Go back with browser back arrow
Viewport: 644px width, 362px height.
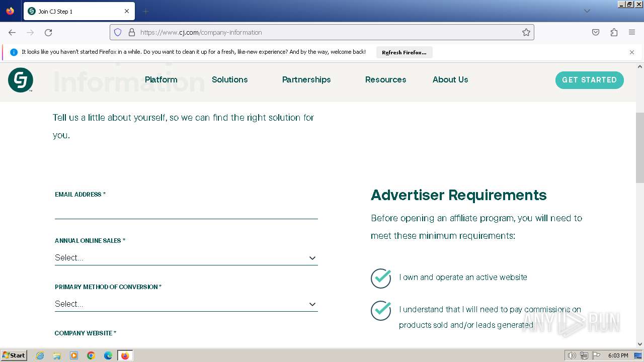(x=12, y=32)
